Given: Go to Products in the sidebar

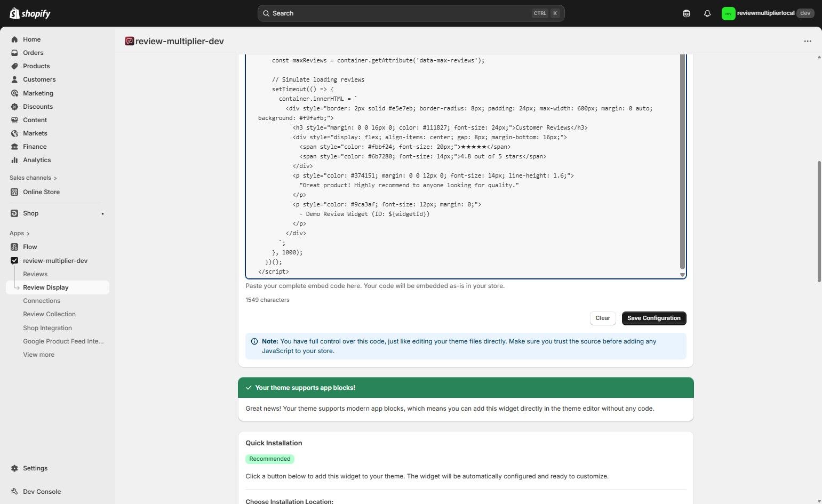Looking at the screenshot, I should (x=36, y=66).
